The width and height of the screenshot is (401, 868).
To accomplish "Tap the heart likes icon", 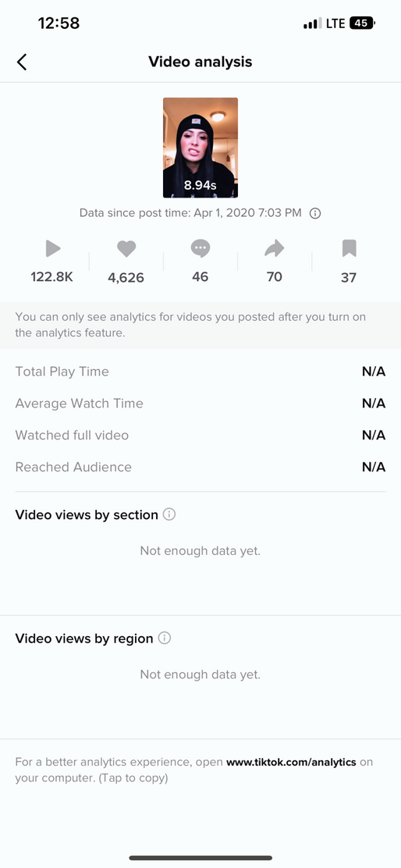I will pyautogui.click(x=126, y=249).
